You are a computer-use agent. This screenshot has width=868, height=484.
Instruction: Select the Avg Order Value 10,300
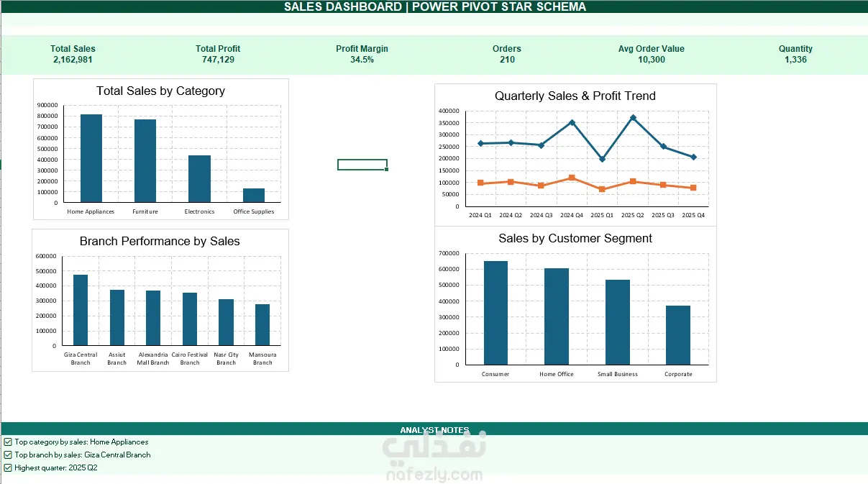point(652,60)
